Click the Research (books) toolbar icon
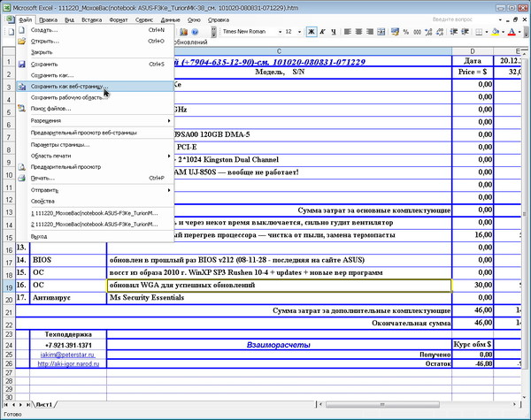The height and width of the screenshot is (420, 531). (x=183, y=32)
